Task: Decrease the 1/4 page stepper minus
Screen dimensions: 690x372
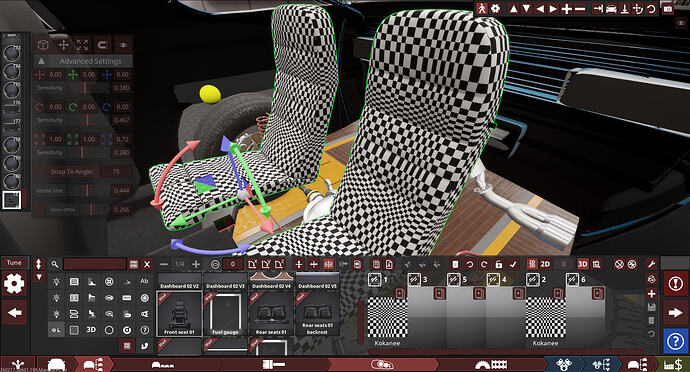Action: 164,264
